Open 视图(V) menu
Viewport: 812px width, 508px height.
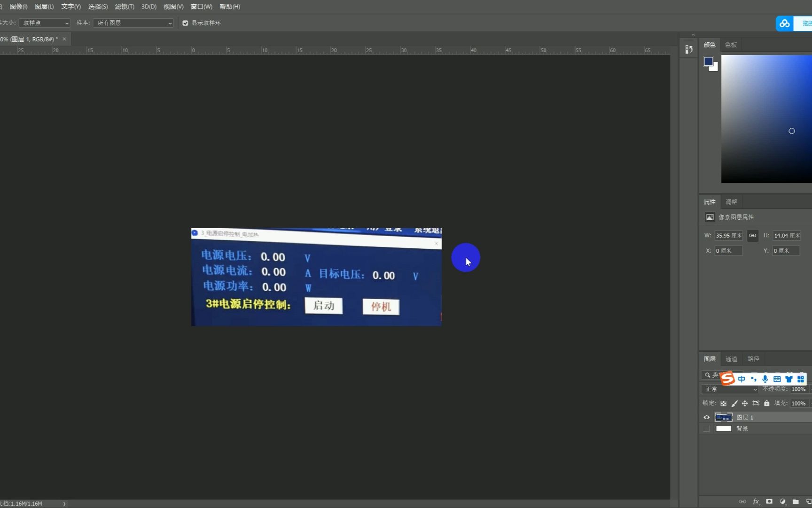point(173,7)
